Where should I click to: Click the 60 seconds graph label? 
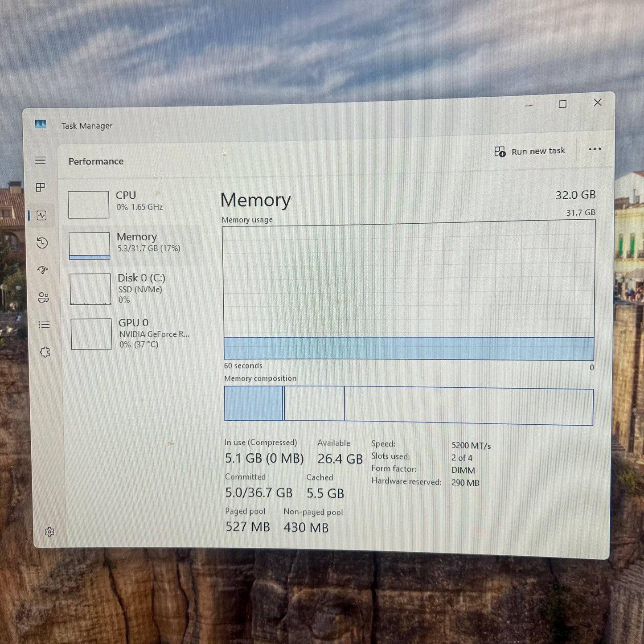(x=243, y=365)
